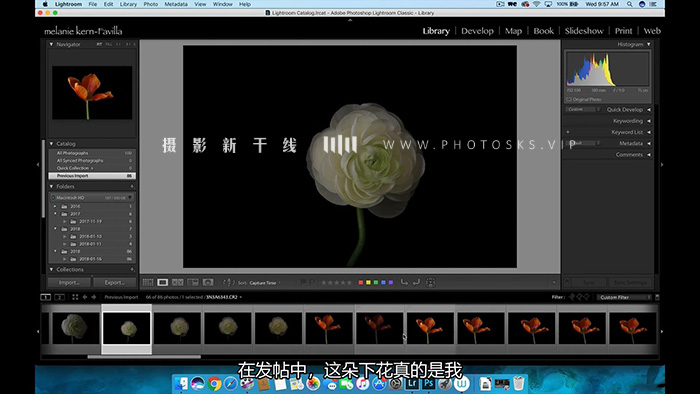This screenshot has width=700, height=394.
Task: Collapse the Navigator panel
Action: tap(51, 44)
